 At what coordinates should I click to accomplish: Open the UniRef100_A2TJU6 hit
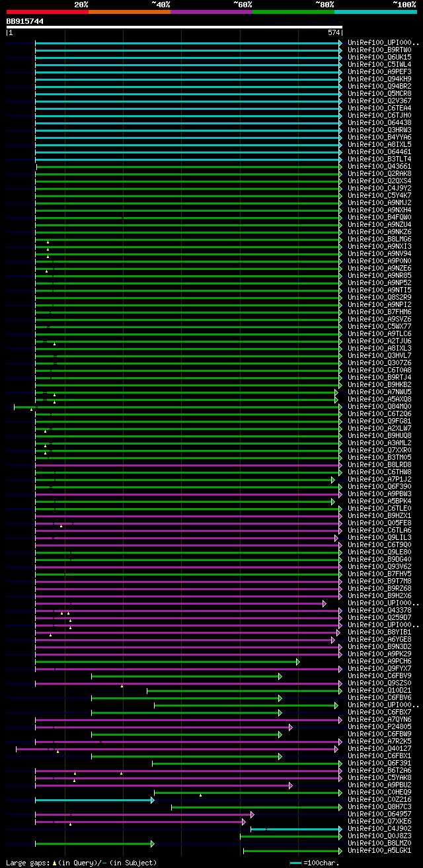(379, 341)
